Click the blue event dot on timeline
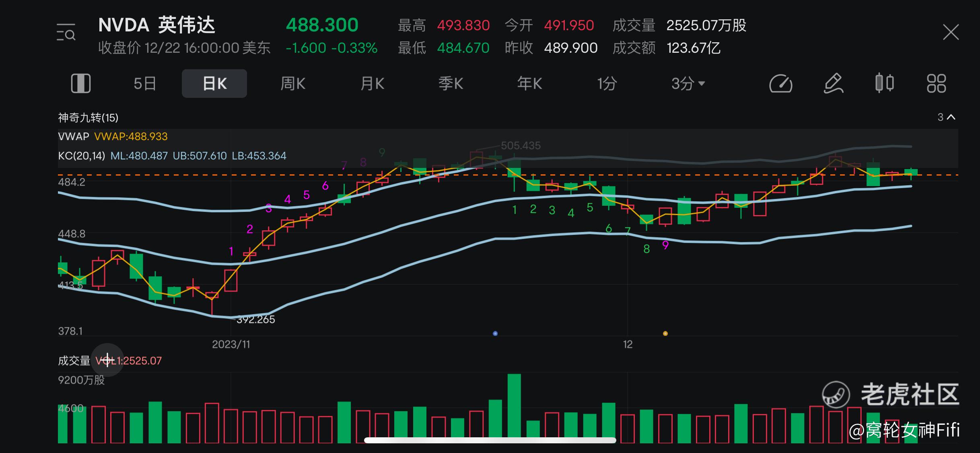This screenshot has width=980, height=453. pyautogui.click(x=495, y=333)
